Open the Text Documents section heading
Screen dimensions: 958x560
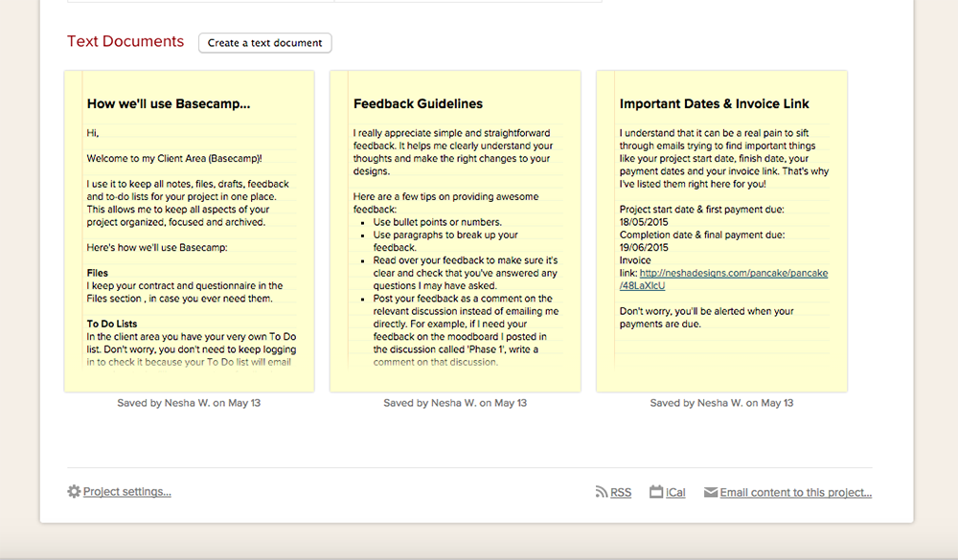click(125, 41)
